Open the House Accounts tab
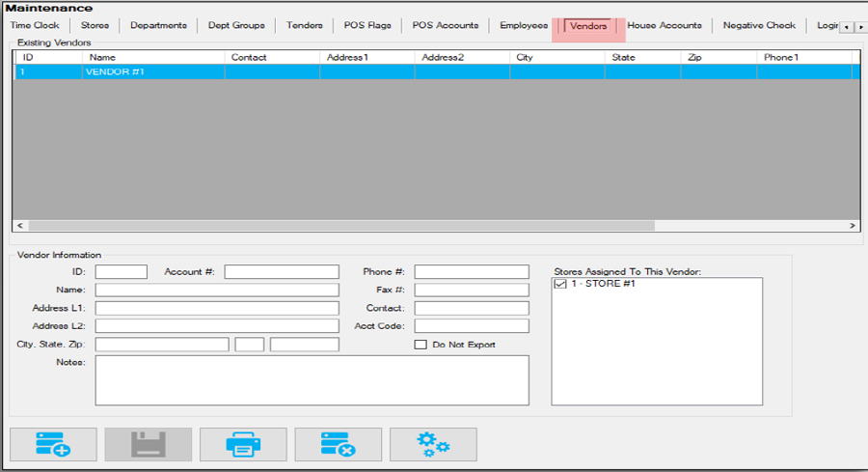The image size is (868, 472). click(x=665, y=25)
